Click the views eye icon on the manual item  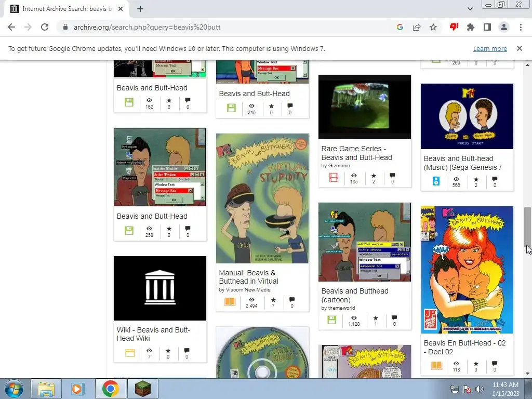click(251, 300)
